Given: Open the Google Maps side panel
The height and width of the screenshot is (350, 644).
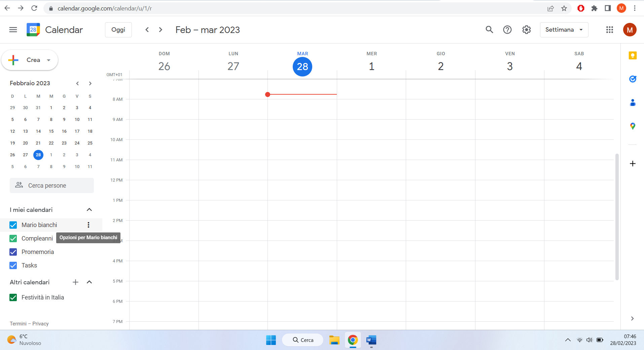Looking at the screenshot, I should [x=633, y=126].
